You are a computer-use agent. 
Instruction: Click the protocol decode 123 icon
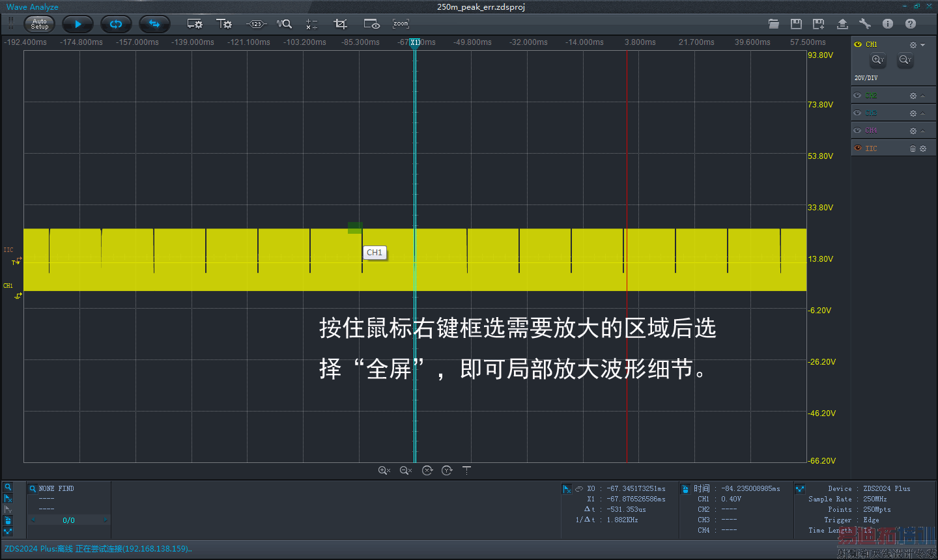pos(256,24)
